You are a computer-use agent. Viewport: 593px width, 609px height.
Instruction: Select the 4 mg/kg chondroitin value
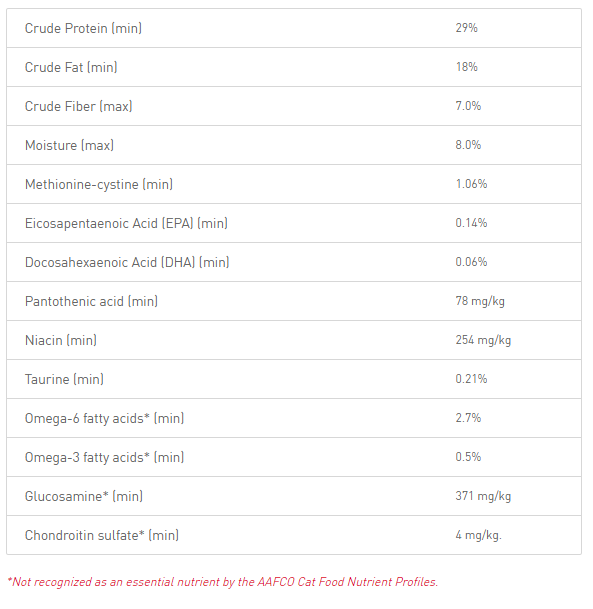click(478, 535)
